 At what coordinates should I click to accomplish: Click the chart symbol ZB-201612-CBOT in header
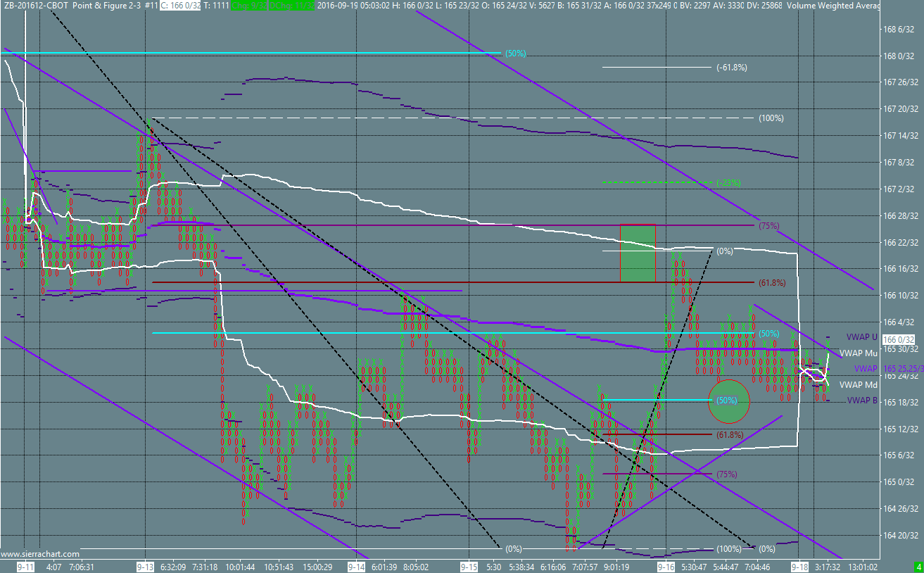coord(34,5)
